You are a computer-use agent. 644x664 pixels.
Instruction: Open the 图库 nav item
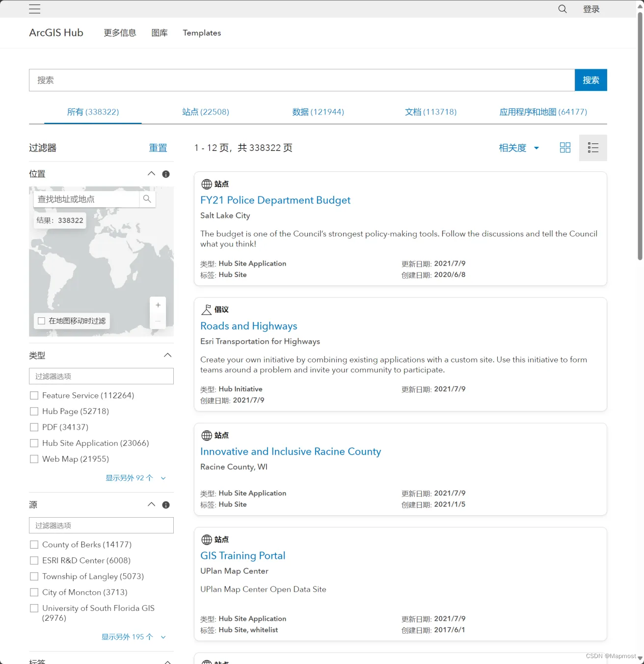(160, 33)
